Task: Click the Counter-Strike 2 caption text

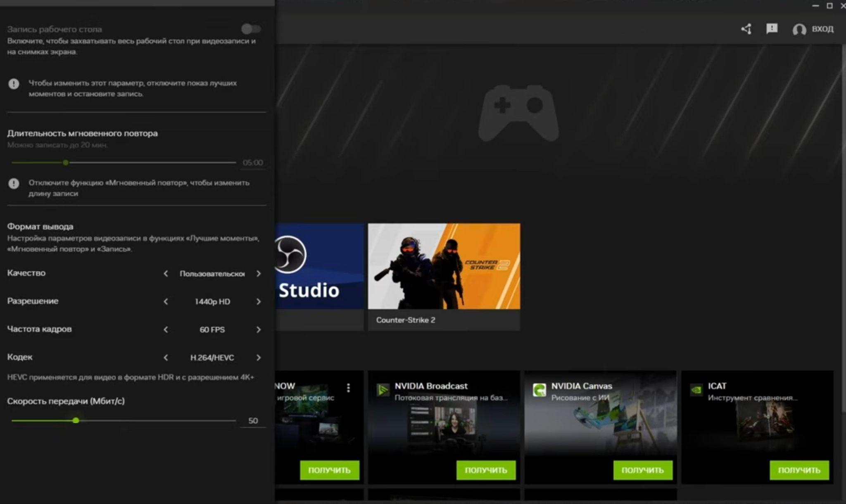Action: tap(406, 320)
